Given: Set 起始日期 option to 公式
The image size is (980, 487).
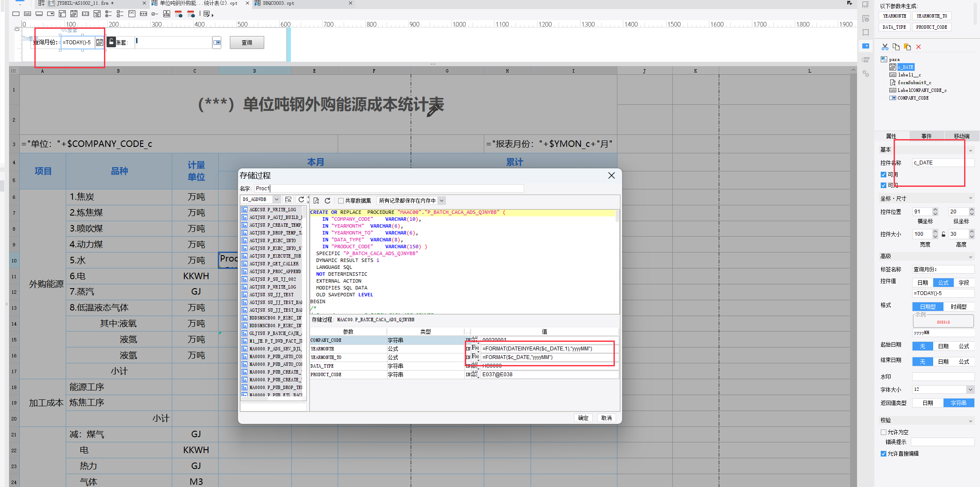Looking at the screenshot, I should pyautogui.click(x=964, y=346).
